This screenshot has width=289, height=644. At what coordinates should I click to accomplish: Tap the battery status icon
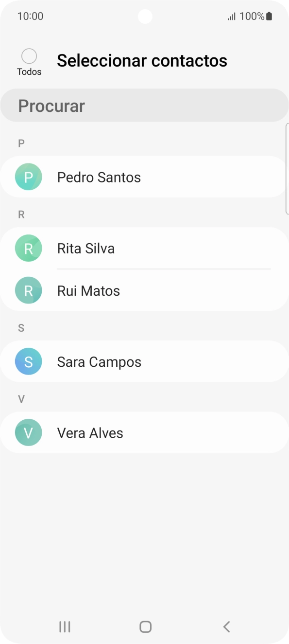point(268,16)
